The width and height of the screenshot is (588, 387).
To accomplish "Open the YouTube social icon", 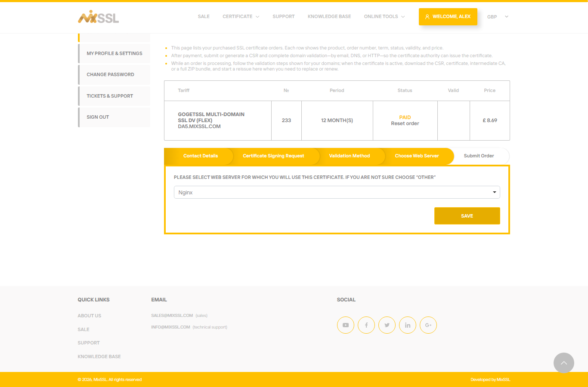I will point(346,325).
